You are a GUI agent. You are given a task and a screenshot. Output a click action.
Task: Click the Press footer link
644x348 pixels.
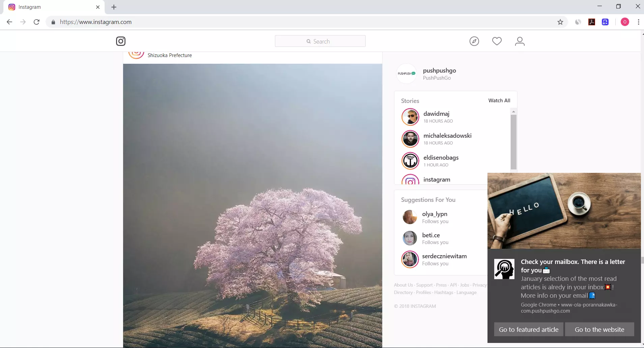tap(441, 285)
